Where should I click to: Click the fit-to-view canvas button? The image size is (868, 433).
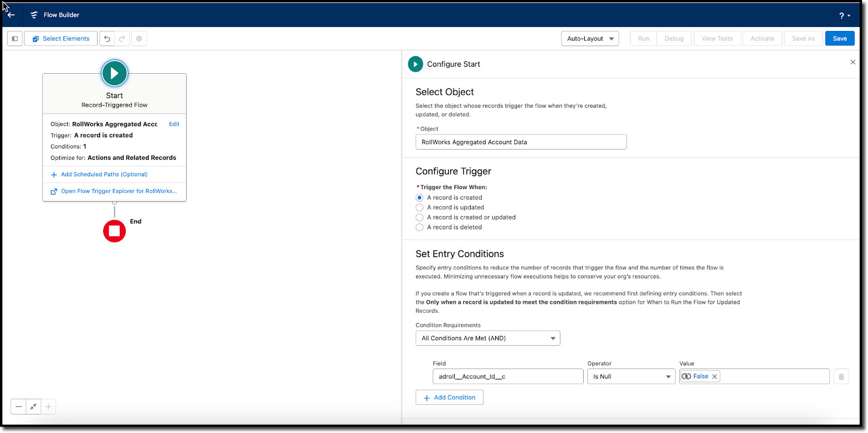(x=34, y=406)
